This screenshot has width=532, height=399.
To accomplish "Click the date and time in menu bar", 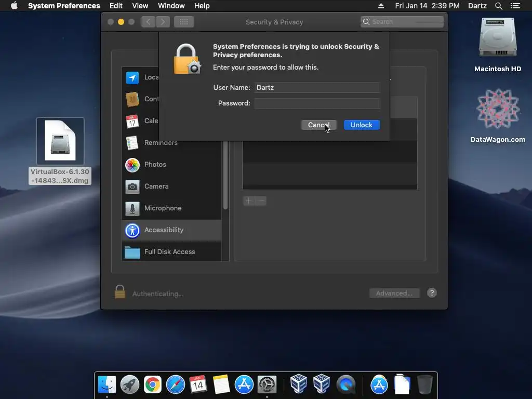I will tap(427, 6).
